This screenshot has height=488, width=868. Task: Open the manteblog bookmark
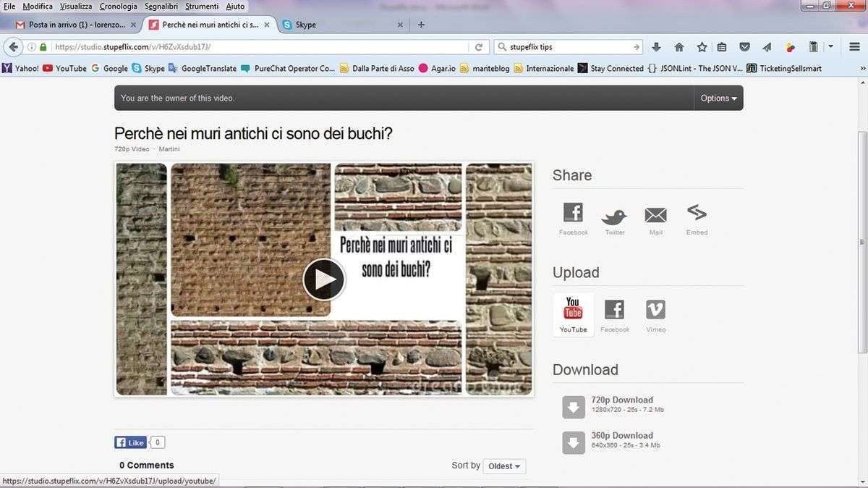point(486,69)
